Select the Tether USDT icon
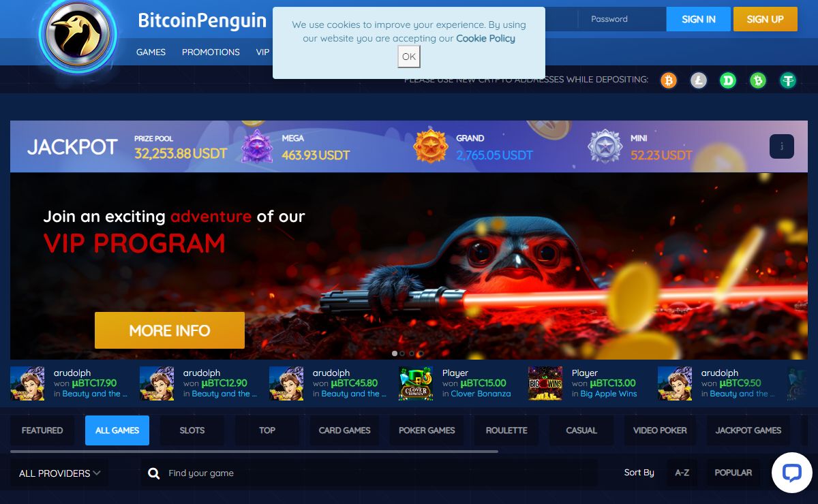Screen dimensions: 818x504 pyautogui.click(x=788, y=81)
